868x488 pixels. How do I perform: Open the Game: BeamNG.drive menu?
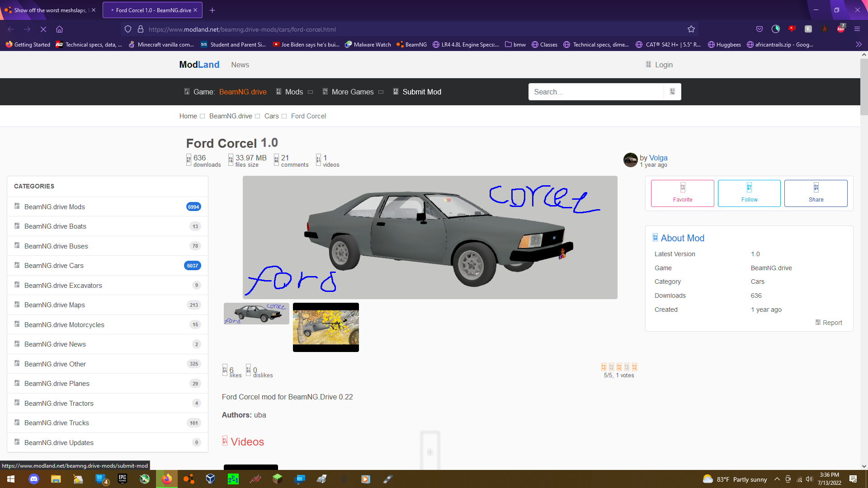tap(225, 92)
